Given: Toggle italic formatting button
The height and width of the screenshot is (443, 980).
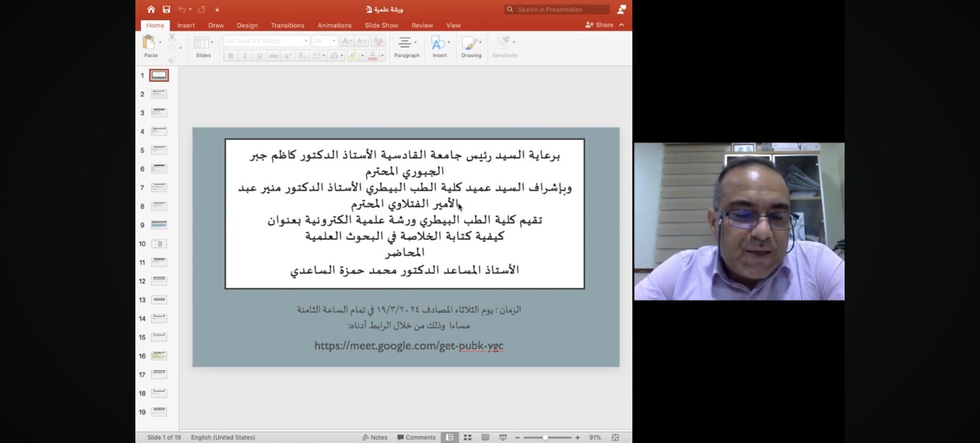Looking at the screenshot, I should (x=245, y=56).
